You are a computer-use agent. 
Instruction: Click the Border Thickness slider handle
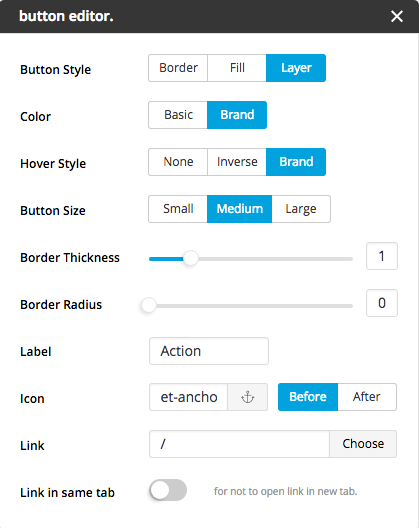[191, 259]
